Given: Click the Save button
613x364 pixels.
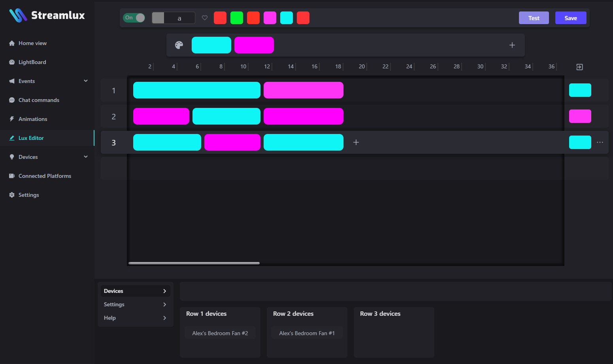Looking at the screenshot, I should (x=571, y=18).
